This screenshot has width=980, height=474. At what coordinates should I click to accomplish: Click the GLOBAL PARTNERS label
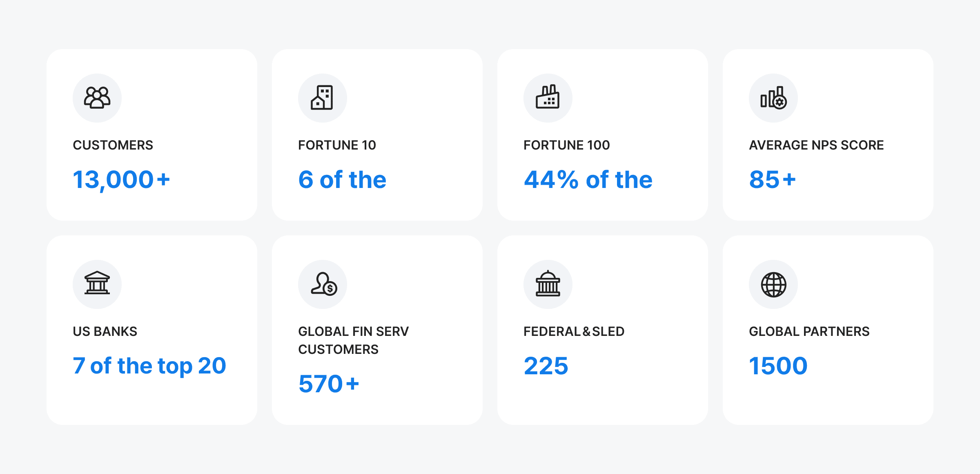click(809, 331)
